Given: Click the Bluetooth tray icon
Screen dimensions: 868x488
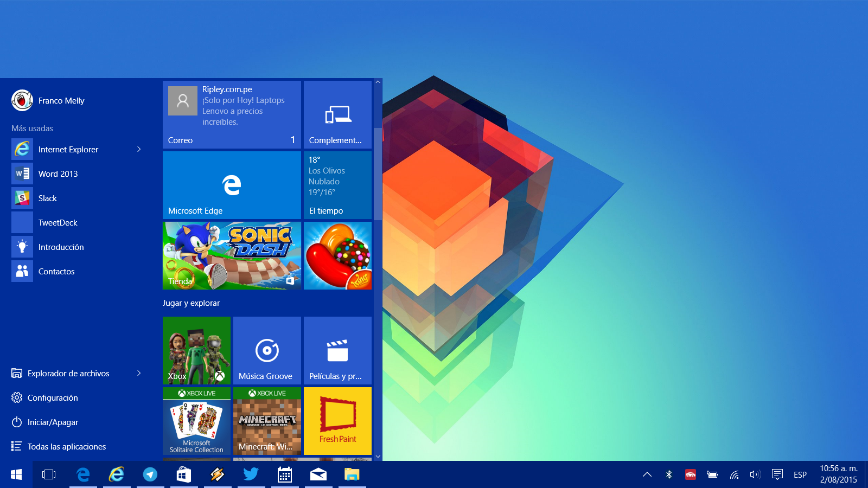Looking at the screenshot, I should coord(669,474).
